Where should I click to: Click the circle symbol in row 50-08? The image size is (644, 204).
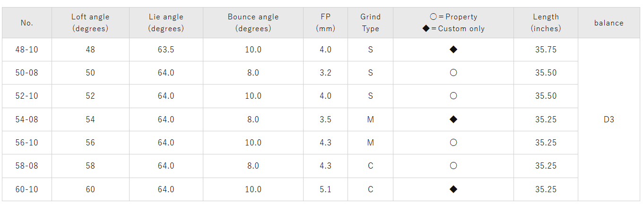click(453, 73)
